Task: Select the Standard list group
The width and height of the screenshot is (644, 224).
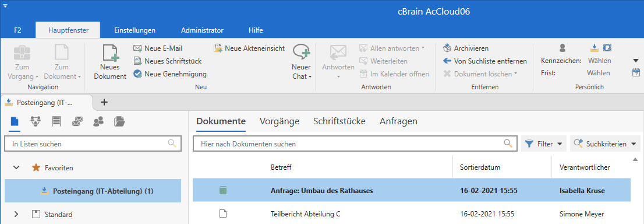Action: click(x=52, y=215)
